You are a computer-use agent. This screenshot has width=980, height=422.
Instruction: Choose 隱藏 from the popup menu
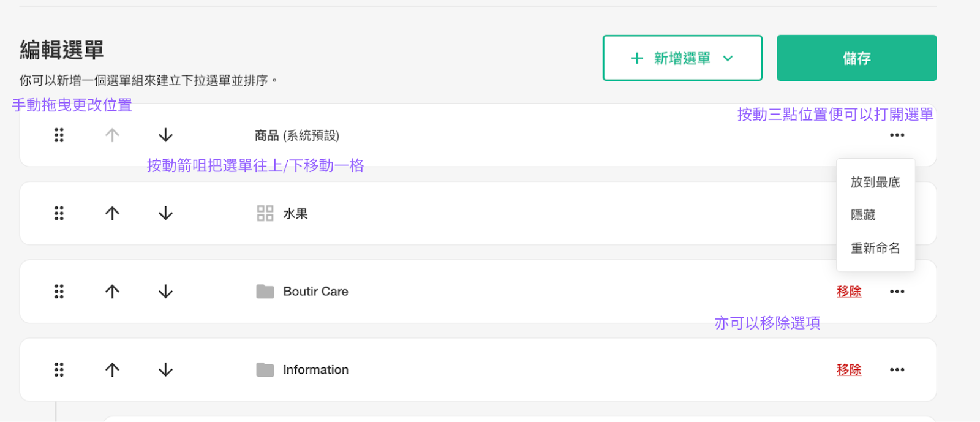coord(863,215)
